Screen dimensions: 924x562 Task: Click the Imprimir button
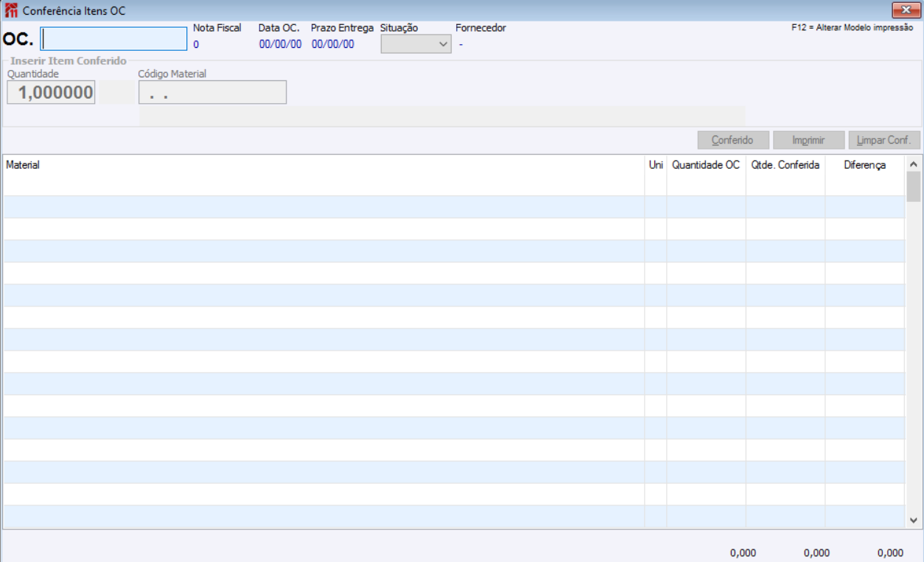(x=808, y=140)
